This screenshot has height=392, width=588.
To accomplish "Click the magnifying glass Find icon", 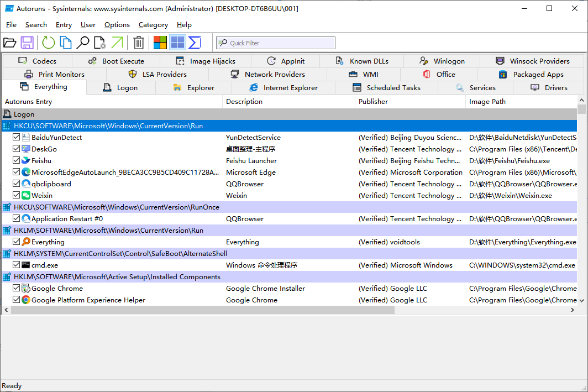I will click(83, 43).
